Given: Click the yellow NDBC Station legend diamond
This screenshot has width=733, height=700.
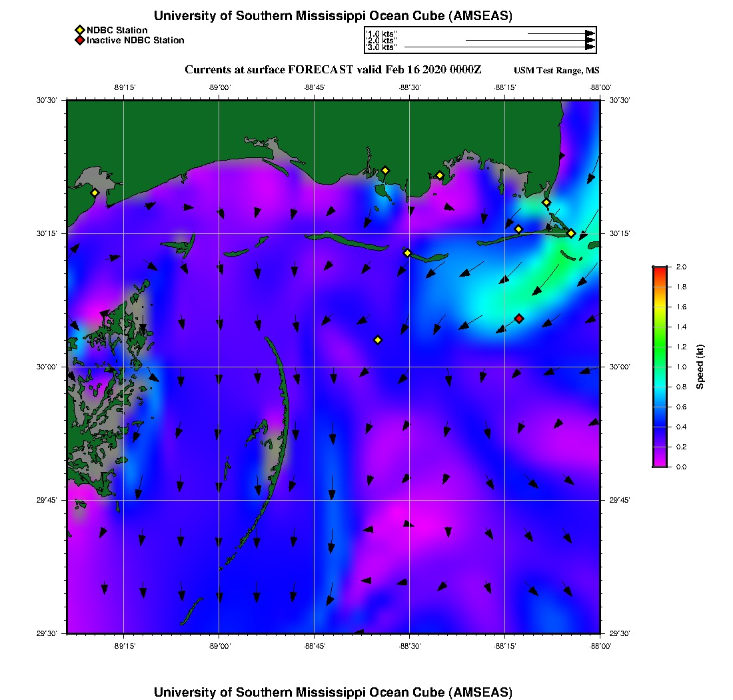Looking at the screenshot, I should (80, 31).
